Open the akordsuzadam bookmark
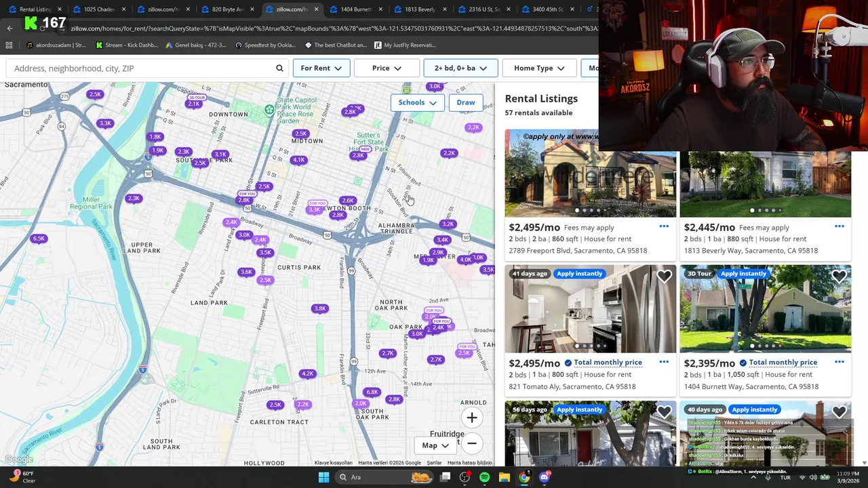868x488 pixels. (56, 45)
